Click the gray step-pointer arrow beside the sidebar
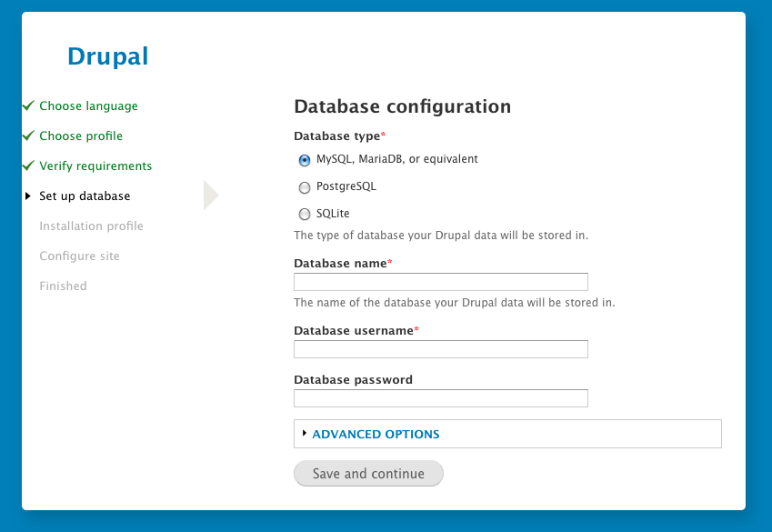 211,195
